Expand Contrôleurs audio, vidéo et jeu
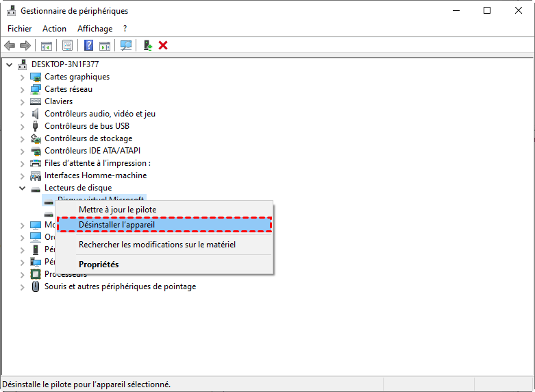 tap(22, 114)
